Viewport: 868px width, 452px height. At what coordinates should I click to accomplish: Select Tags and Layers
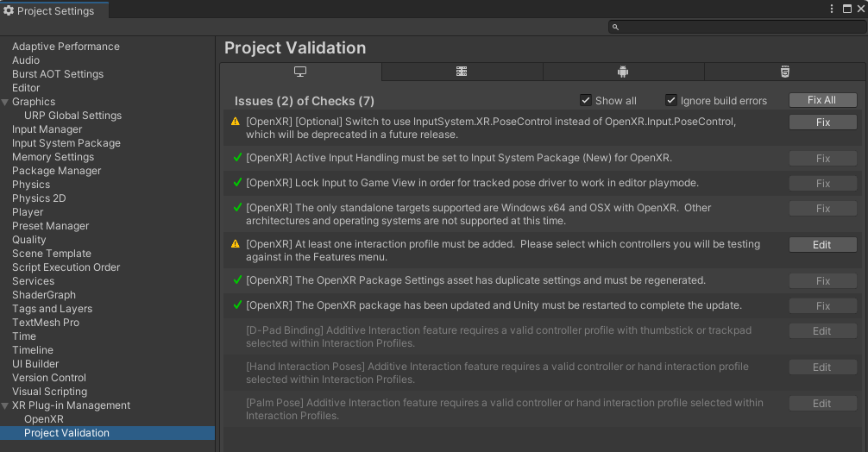click(52, 309)
